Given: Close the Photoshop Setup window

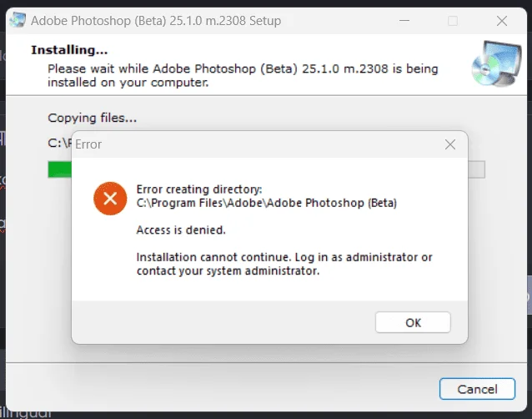Looking at the screenshot, I should point(502,21).
